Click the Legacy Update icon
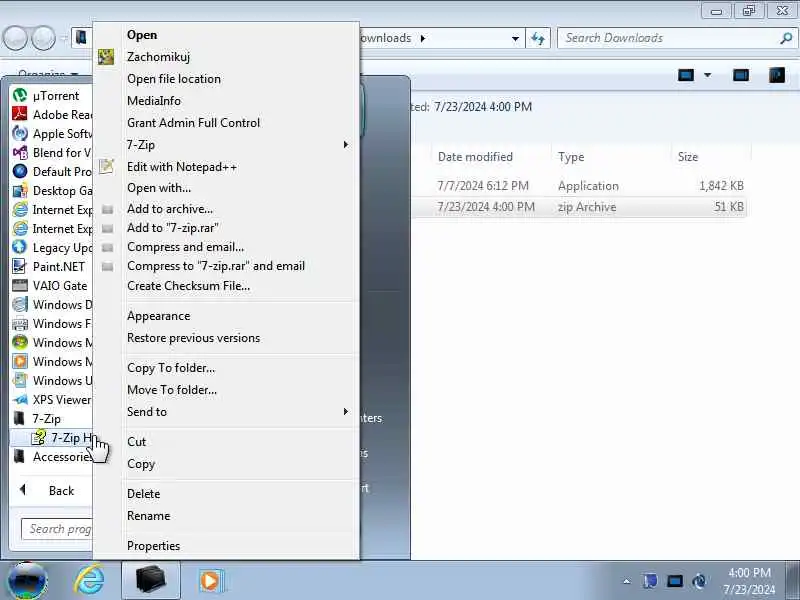Viewport: 800px width, 600px height. click(x=20, y=247)
